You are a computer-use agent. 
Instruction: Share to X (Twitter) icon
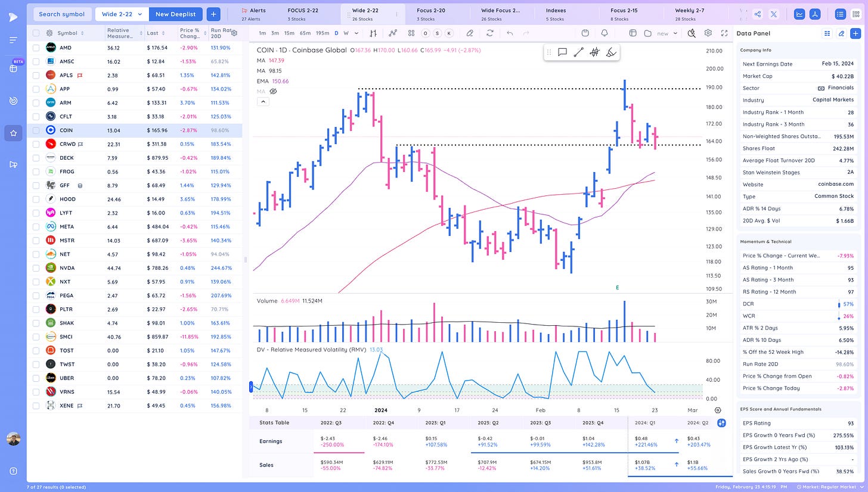[774, 14]
